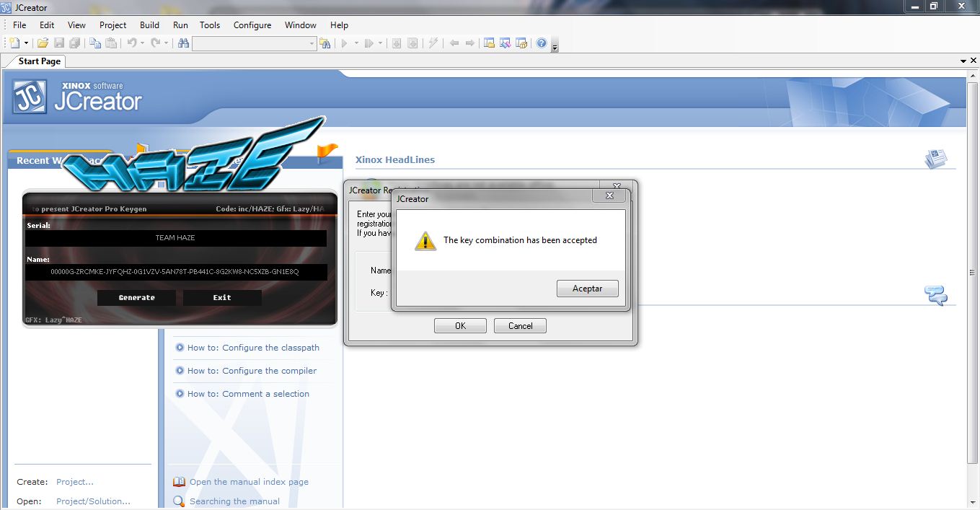Copy using the toolbar Copy icon

point(94,43)
